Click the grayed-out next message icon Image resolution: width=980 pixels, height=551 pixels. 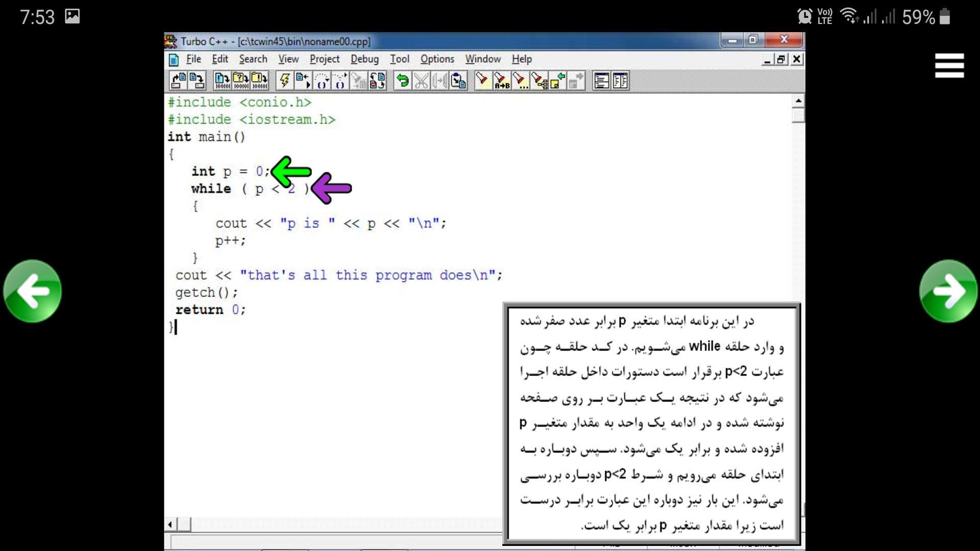(576, 81)
